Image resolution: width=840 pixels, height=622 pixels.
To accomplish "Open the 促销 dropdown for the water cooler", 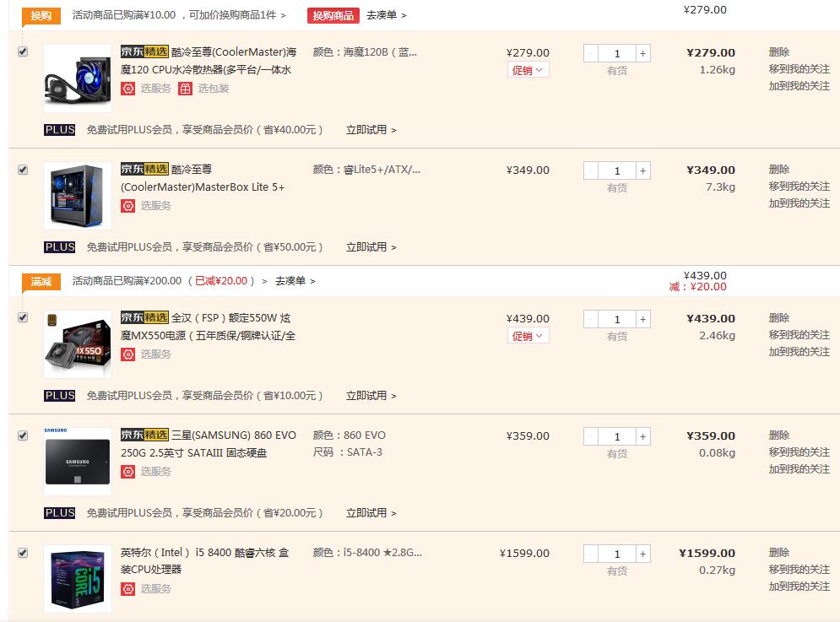I will [x=528, y=70].
